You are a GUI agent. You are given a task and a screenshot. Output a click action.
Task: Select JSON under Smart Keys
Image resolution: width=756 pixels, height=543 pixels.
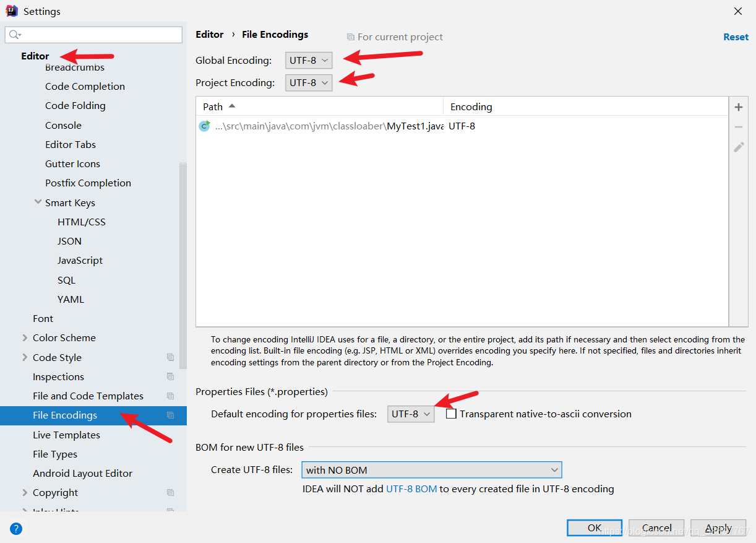click(69, 241)
